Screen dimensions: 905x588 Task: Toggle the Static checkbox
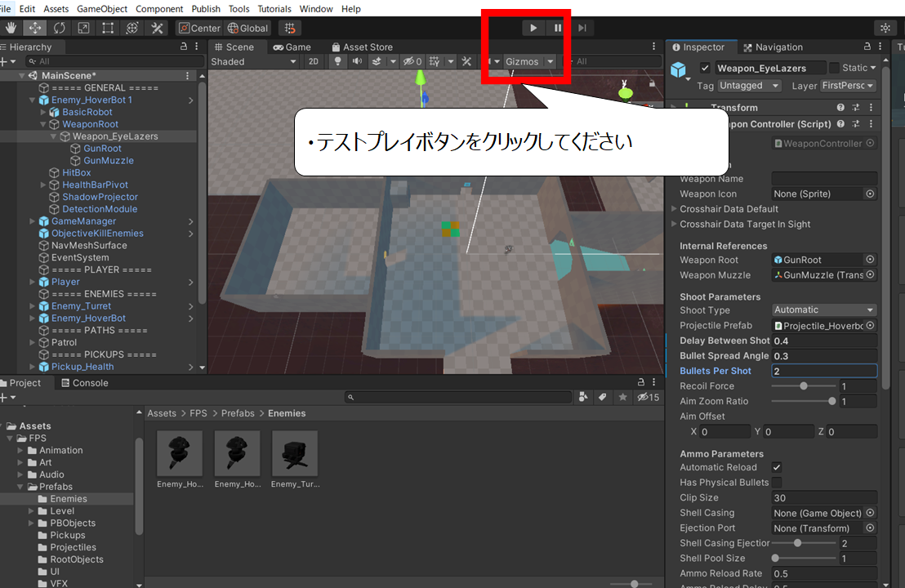[834, 68]
